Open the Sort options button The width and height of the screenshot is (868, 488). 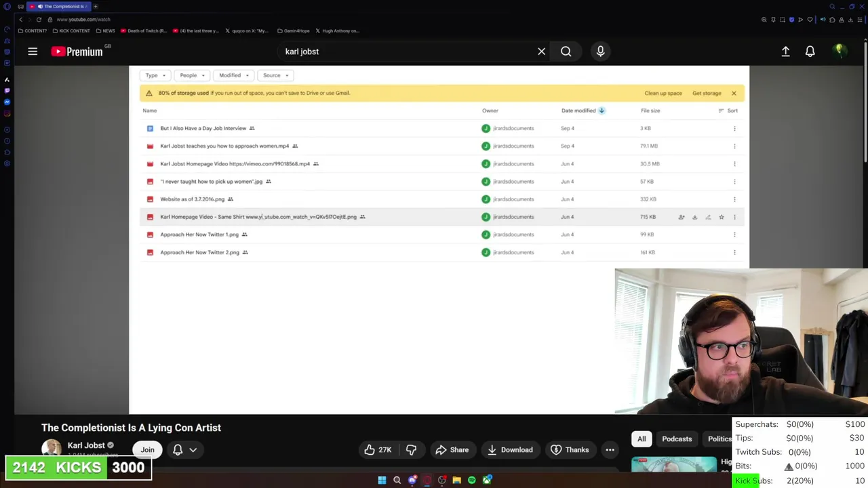728,110
